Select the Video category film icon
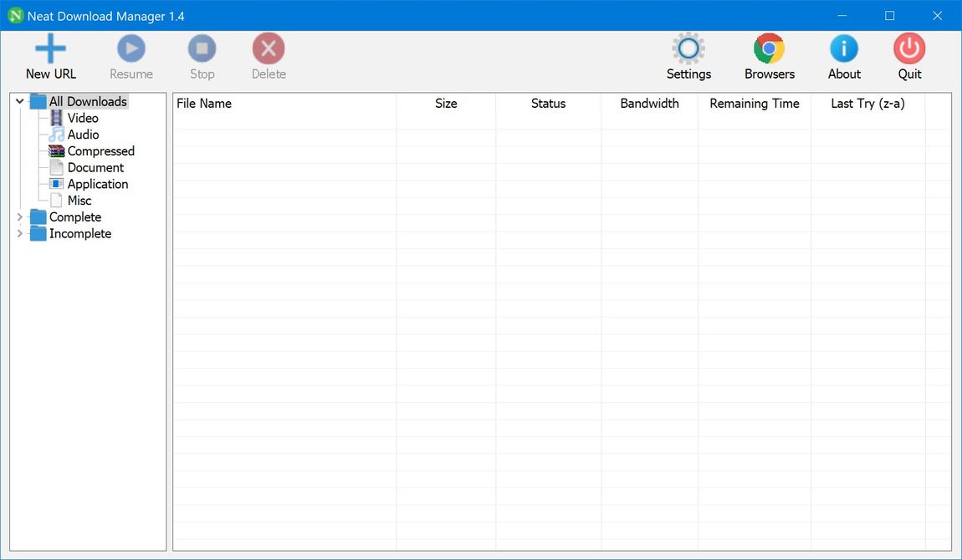Viewport: 962px width, 560px height. click(56, 118)
